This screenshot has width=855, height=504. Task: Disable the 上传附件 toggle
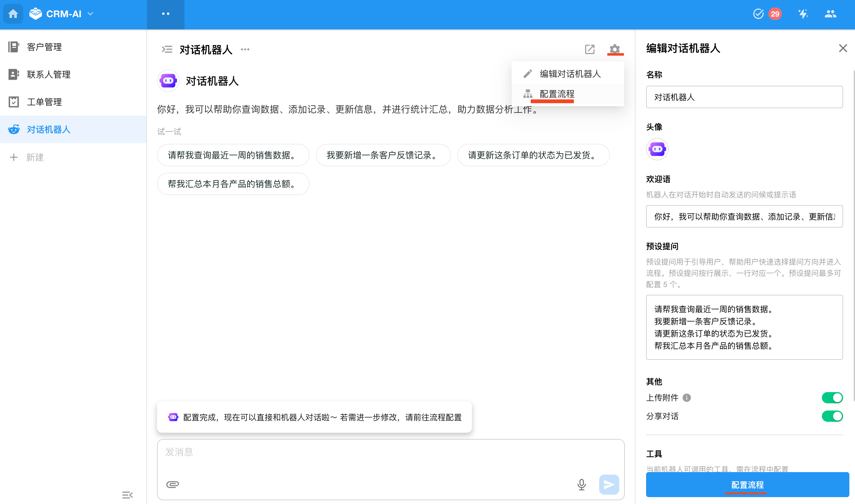(832, 397)
